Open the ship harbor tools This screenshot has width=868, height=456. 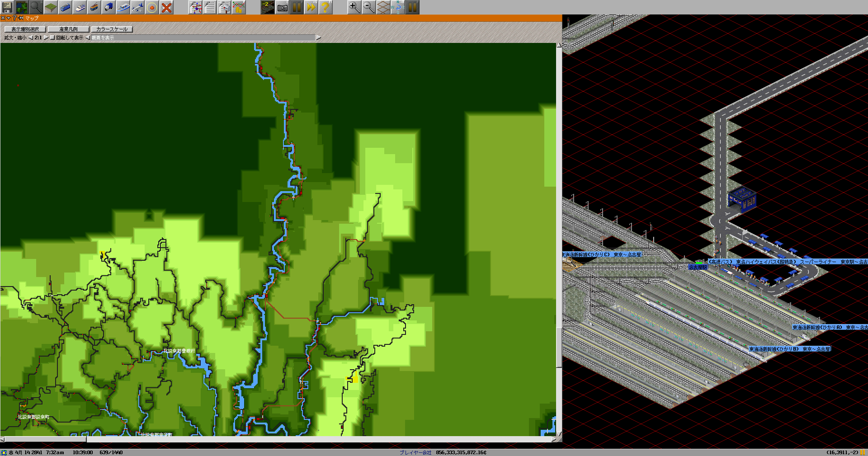[x=123, y=7]
